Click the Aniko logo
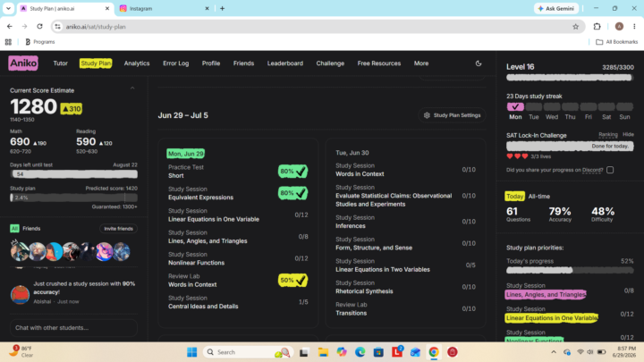Screen dimensions: 644x362 tap(23, 63)
